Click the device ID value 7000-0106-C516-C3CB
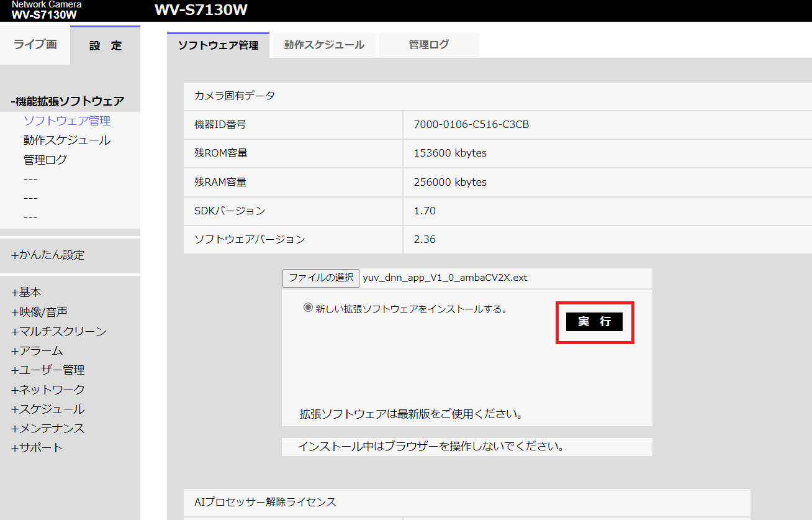 click(471, 124)
